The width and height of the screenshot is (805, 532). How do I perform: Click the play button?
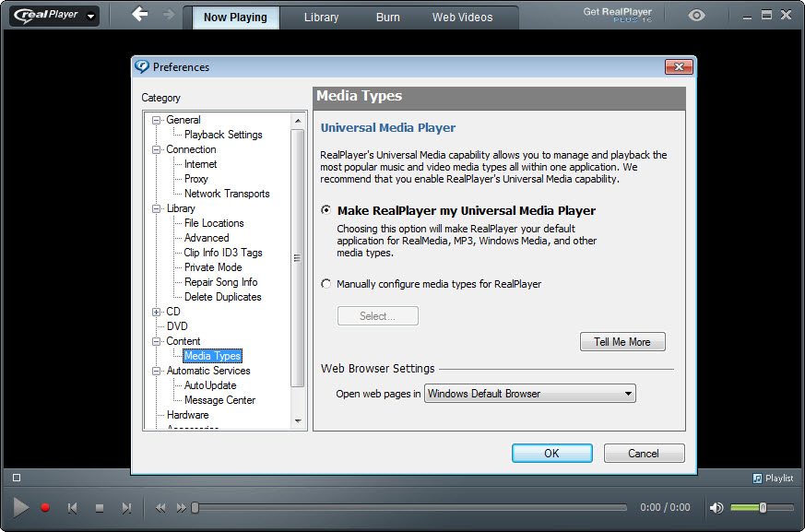coord(20,507)
